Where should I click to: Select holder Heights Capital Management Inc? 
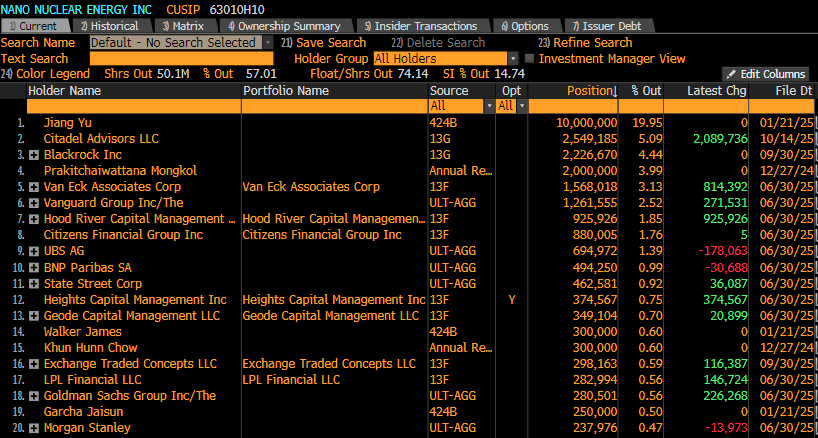pos(135,300)
